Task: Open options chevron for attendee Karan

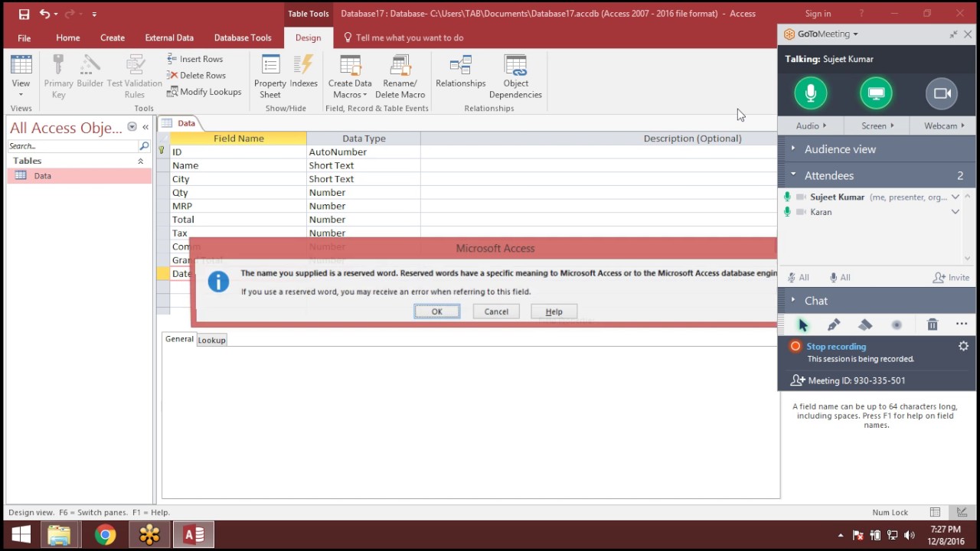Action: tap(955, 212)
